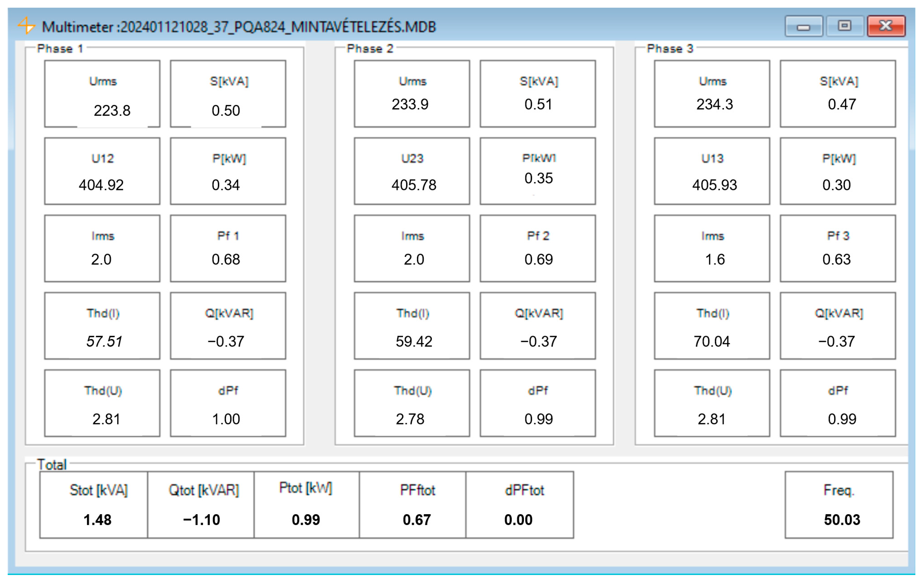Click Phase 2 S[kVA] value 0.51
The width and height of the screenshot is (924, 583).
pos(538,94)
